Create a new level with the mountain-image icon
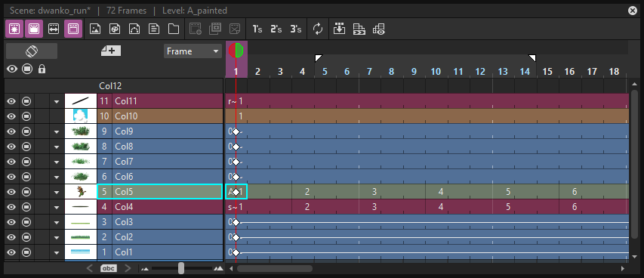This screenshot has width=644, height=278. coord(95,29)
